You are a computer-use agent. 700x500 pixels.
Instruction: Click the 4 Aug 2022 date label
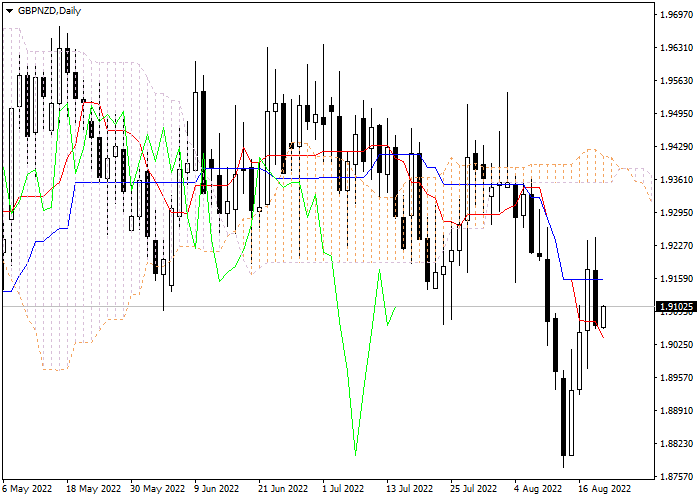(538, 489)
